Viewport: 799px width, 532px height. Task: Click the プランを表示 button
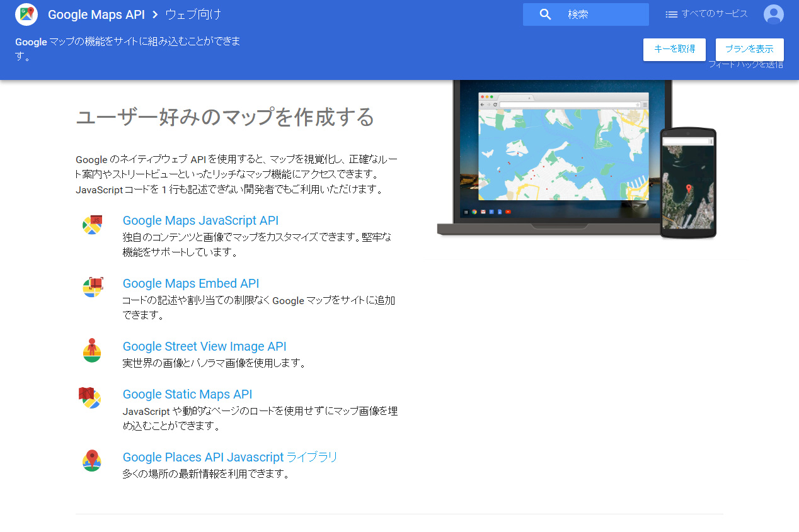pyautogui.click(x=750, y=50)
